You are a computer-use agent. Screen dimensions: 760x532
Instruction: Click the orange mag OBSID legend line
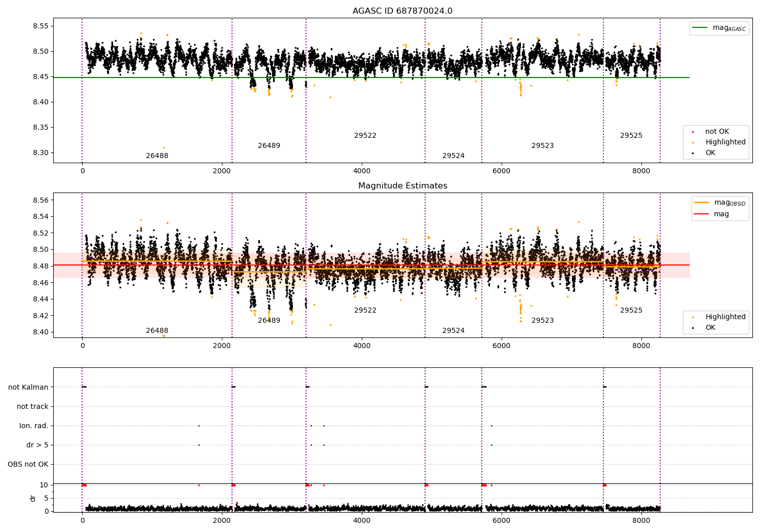(x=701, y=203)
